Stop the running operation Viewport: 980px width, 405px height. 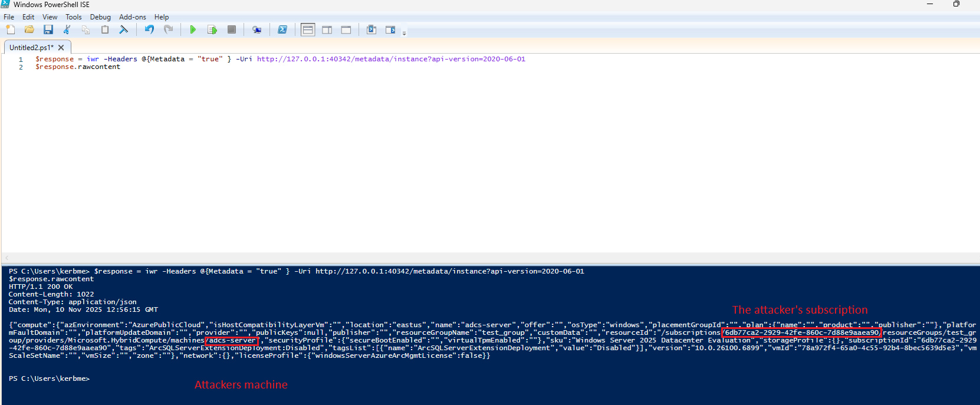pos(232,29)
